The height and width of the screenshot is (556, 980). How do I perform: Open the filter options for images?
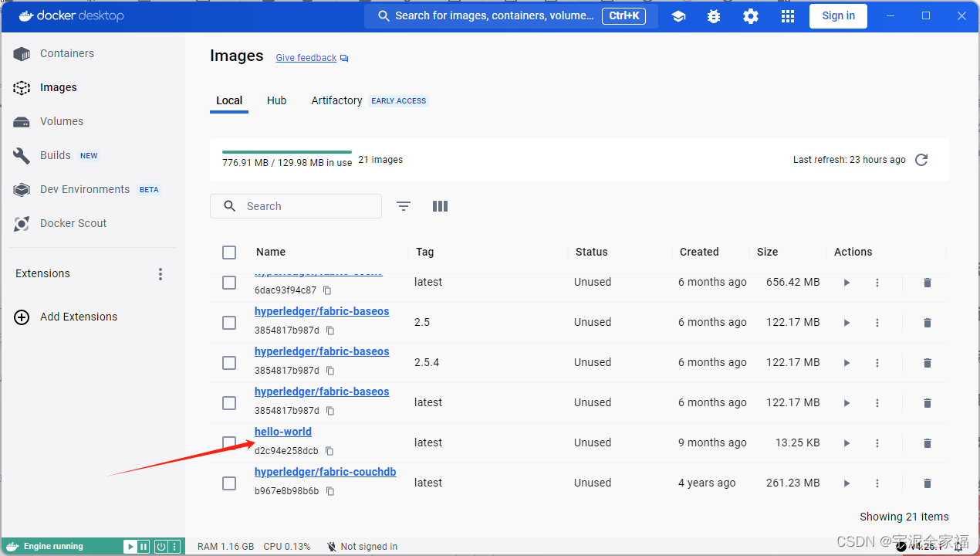coord(403,206)
